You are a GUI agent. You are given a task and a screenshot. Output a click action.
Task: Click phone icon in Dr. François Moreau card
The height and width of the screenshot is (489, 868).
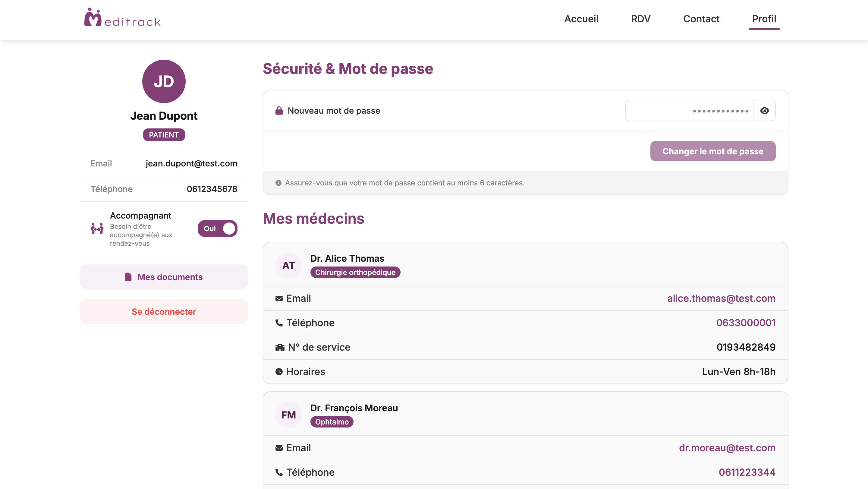[x=279, y=472]
